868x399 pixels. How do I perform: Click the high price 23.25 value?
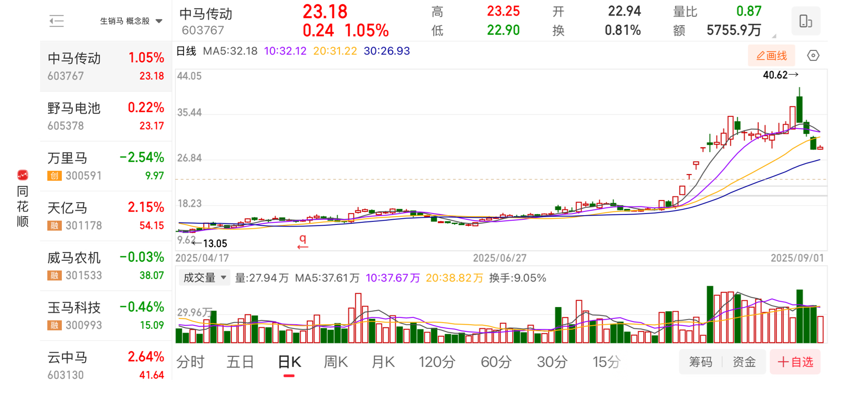coord(503,11)
